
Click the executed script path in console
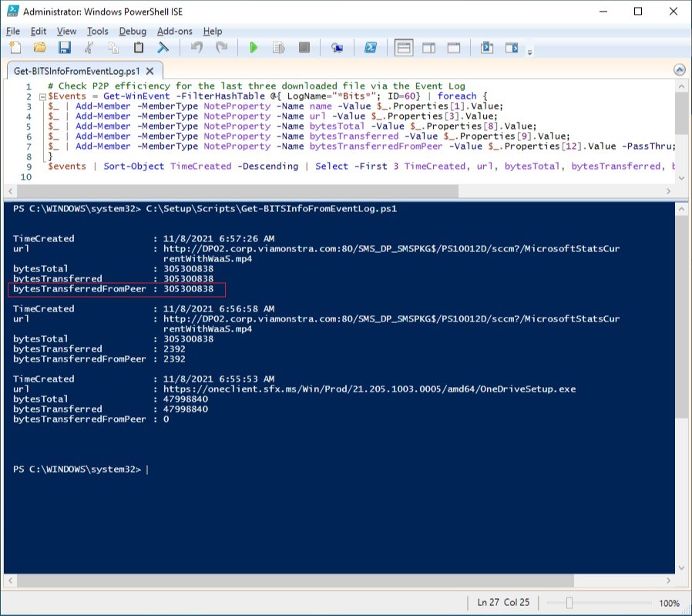[x=271, y=208]
